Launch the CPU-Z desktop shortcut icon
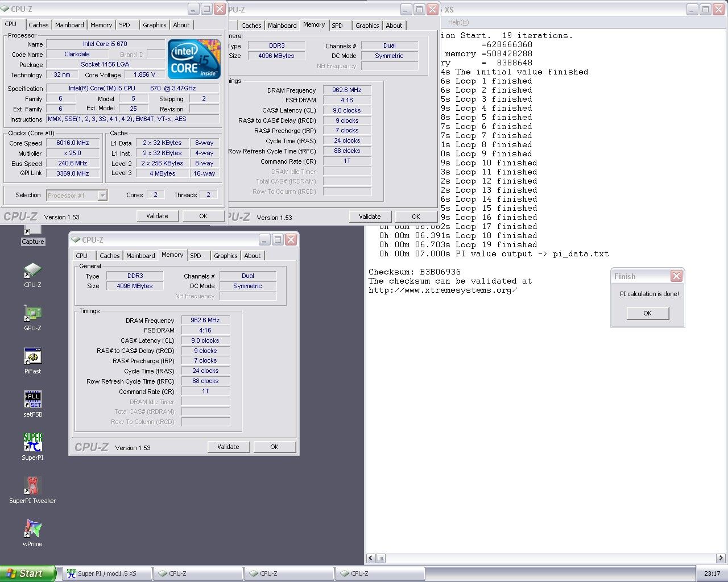728x582 pixels. 32,275
